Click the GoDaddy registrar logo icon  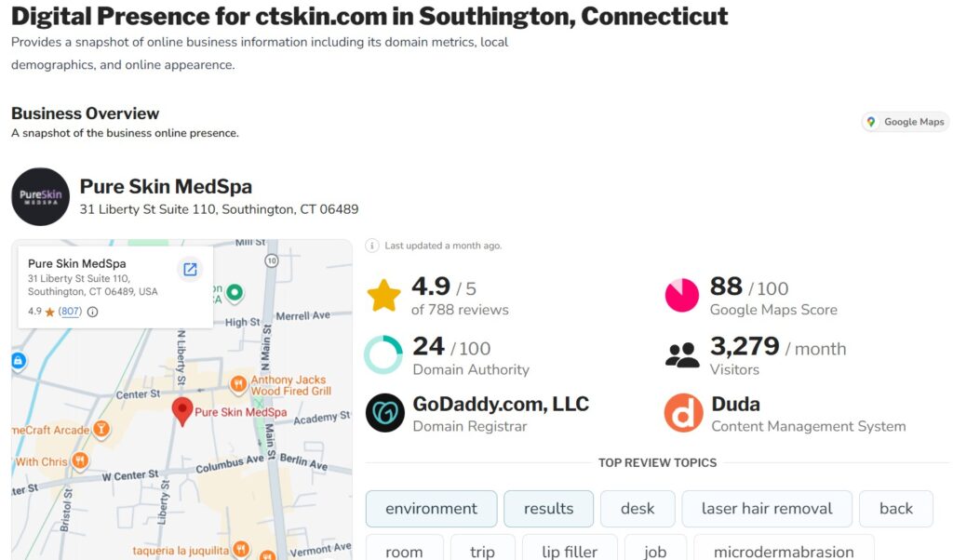pyautogui.click(x=384, y=413)
